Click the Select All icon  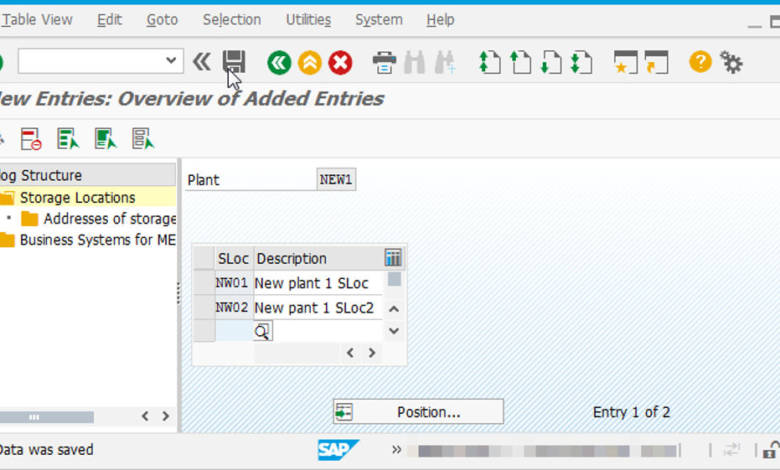point(68,139)
